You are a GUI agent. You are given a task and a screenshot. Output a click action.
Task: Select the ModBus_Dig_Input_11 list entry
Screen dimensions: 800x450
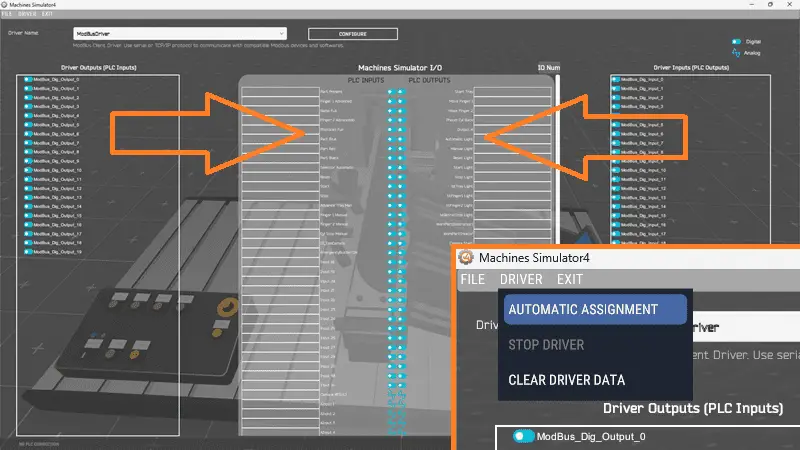tap(639, 179)
